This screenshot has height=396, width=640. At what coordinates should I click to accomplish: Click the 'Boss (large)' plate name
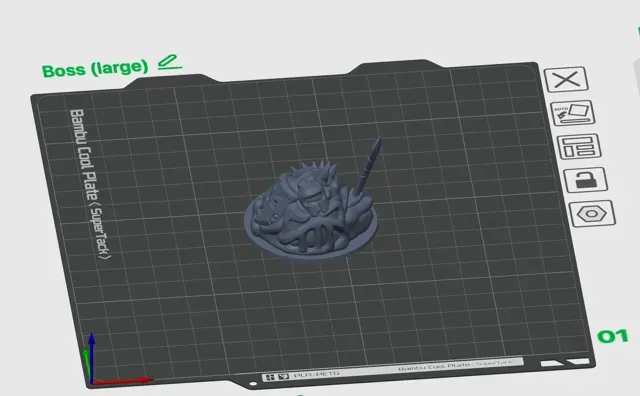(95, 69)
